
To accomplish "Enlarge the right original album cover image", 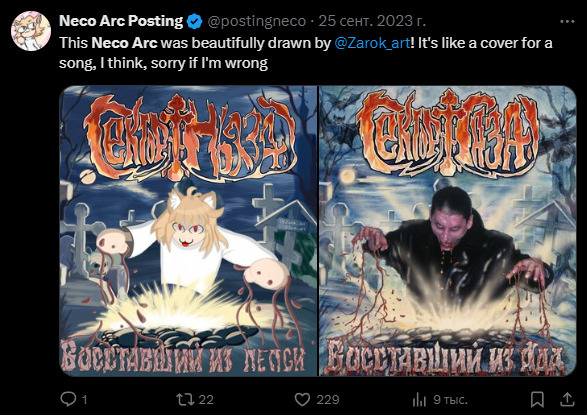I will 447,231.
